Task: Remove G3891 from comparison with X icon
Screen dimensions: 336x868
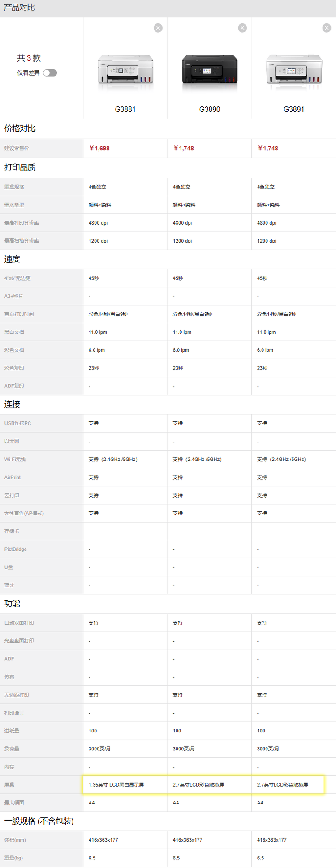Action: tap(327, 28)
